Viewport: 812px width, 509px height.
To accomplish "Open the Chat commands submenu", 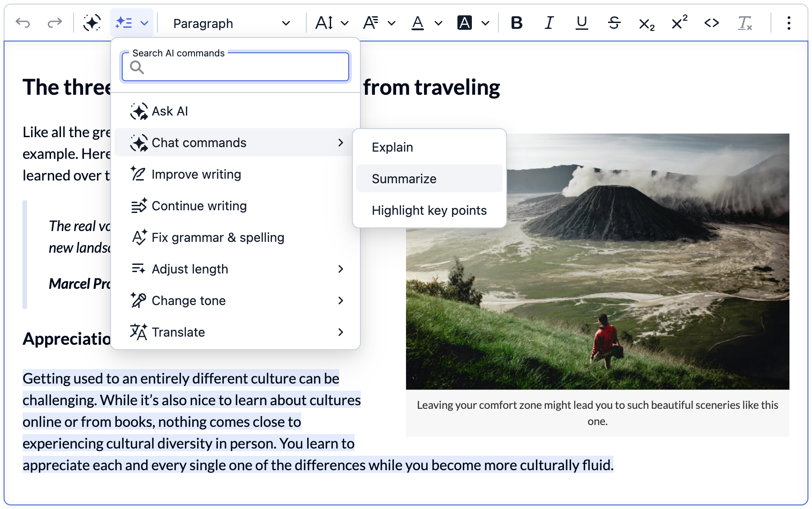I will coord(235,143).
